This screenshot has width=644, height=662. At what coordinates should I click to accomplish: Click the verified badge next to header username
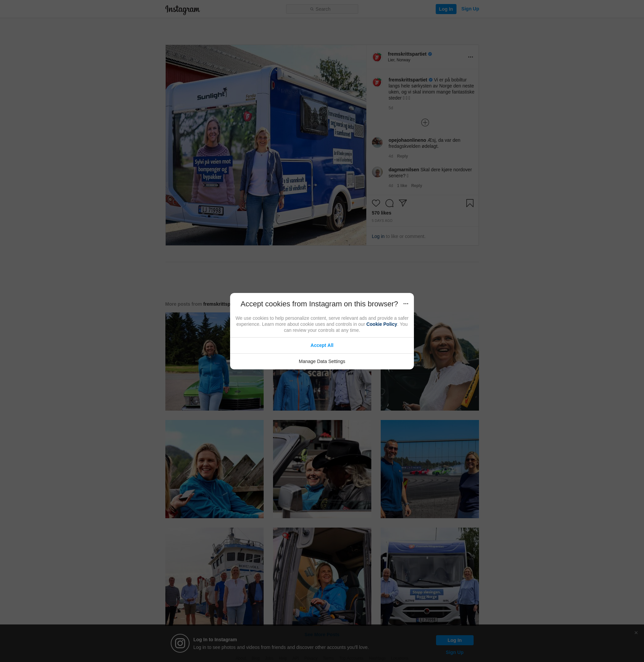coord(430,54)
